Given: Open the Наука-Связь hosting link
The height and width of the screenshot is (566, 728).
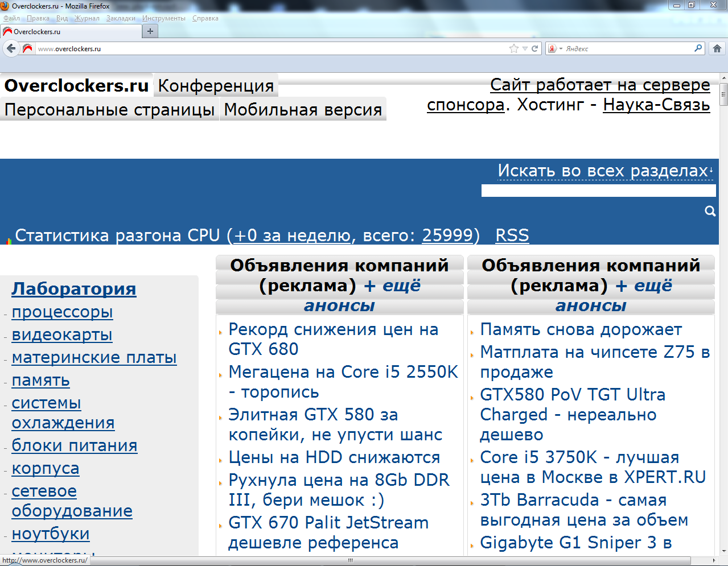Looking at the screenshot, I should (656, 105).
